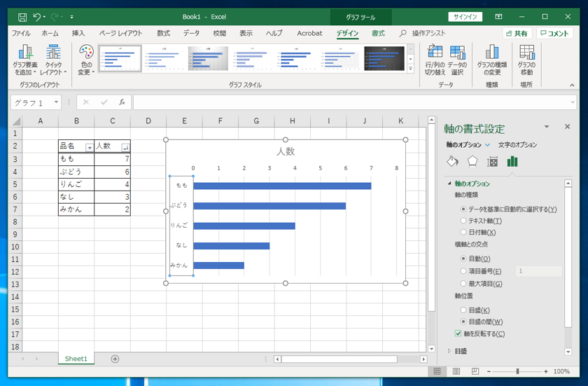
Task: Open the サイズとプロパティ pane icon
Action: 492,162
